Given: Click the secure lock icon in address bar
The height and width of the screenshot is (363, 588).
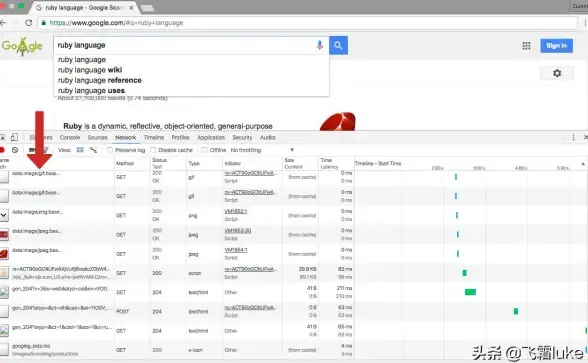Looking at the screenshot, I should (x=44, y=23).
